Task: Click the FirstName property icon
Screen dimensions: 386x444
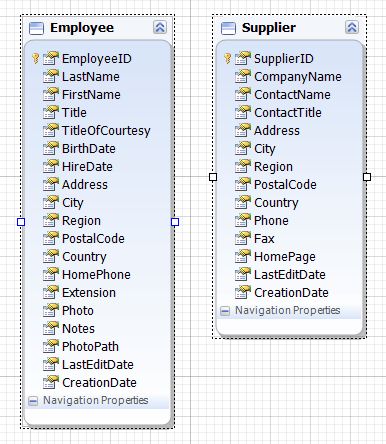Action: pos(51,94)
